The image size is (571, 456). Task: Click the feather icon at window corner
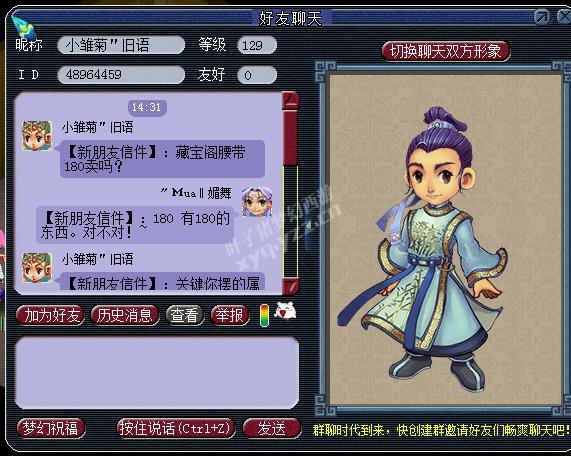click(23, 27)
